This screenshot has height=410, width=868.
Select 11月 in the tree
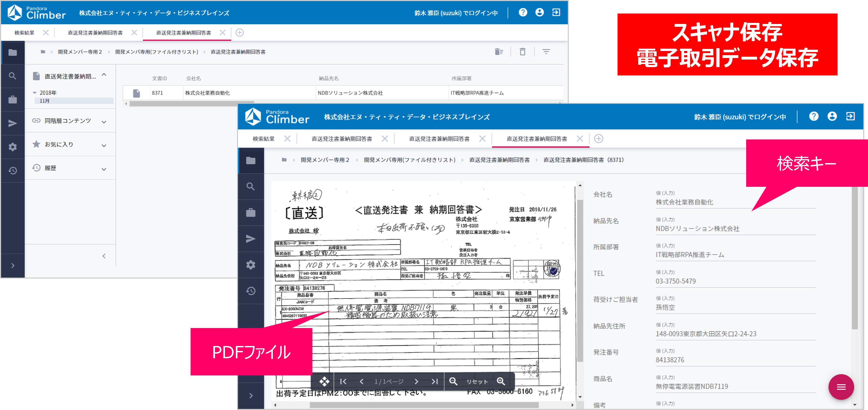click(x=74, y=101)
